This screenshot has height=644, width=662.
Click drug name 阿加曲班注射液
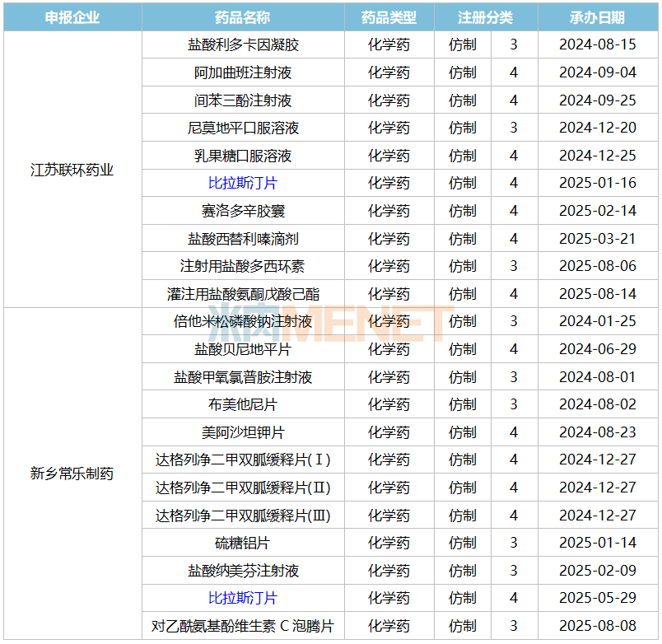(243, 72)
